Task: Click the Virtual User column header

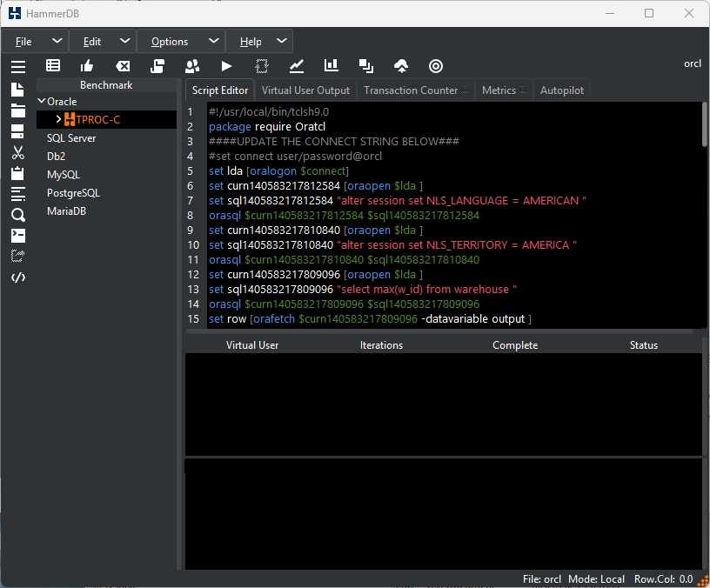Action: (252, 345)
